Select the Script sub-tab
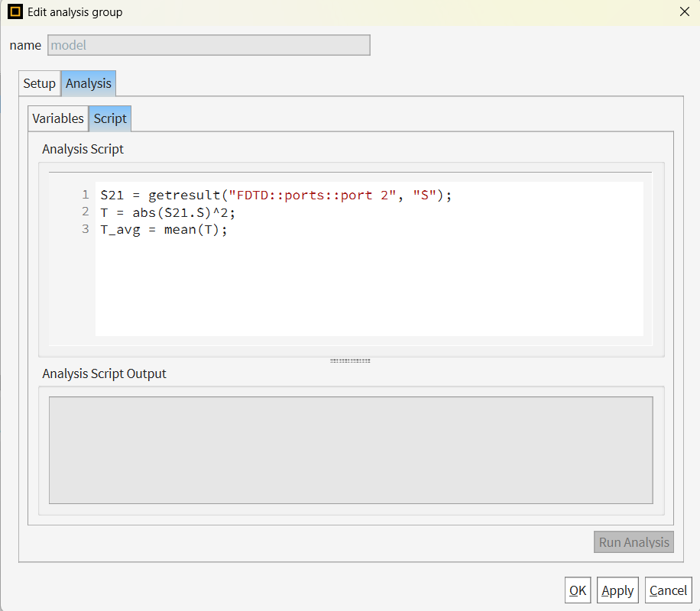The height and width of the screenshot is (611, 700). pyautogui.click(x=110, y=118)
